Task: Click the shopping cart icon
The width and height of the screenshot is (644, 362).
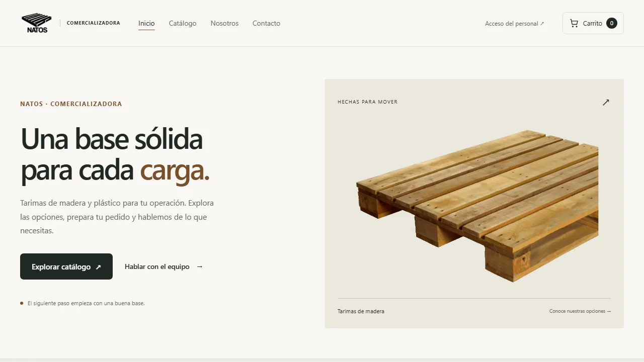Action: (574, 23)
